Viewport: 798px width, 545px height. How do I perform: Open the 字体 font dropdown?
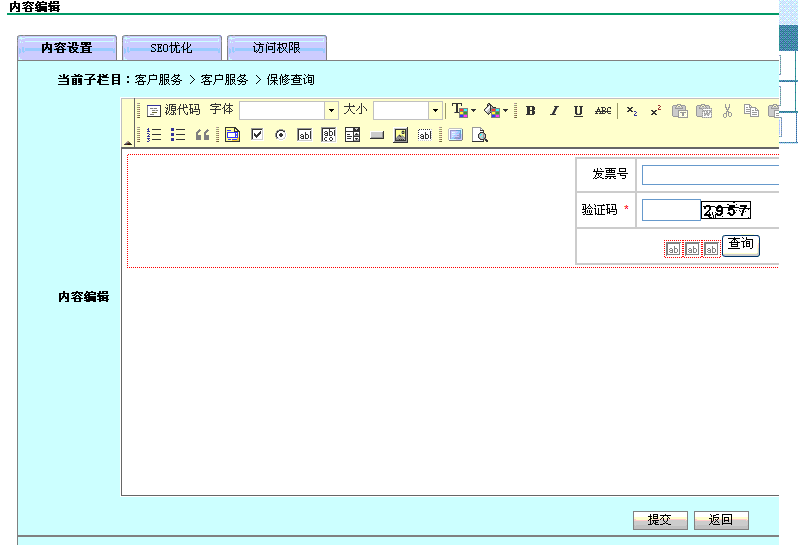click(331, 111)
